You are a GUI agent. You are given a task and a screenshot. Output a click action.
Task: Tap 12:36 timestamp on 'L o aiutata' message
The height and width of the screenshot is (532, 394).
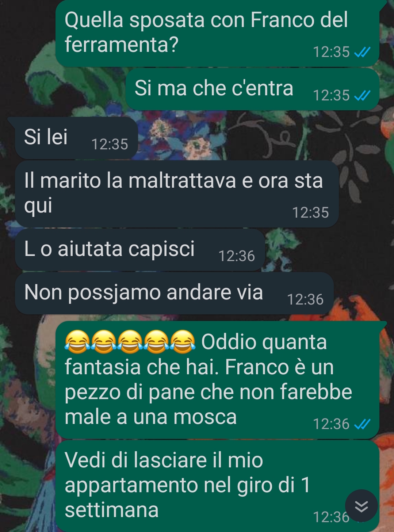pyautogui.click(x=237, y=256)
